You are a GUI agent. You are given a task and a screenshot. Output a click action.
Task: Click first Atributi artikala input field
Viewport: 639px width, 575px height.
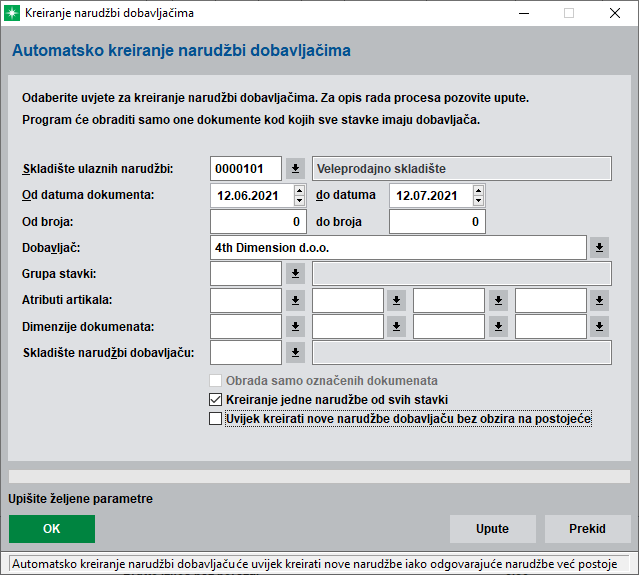[246, 300]
